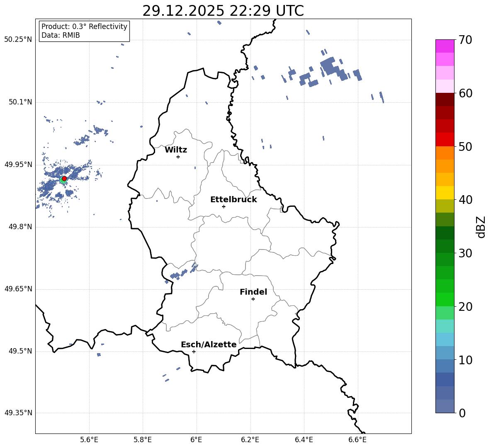Image resolution: width=491 pixels, height=448 pixels.
Task: Click the 6.6°E longitude label
Action: point(357,440)
